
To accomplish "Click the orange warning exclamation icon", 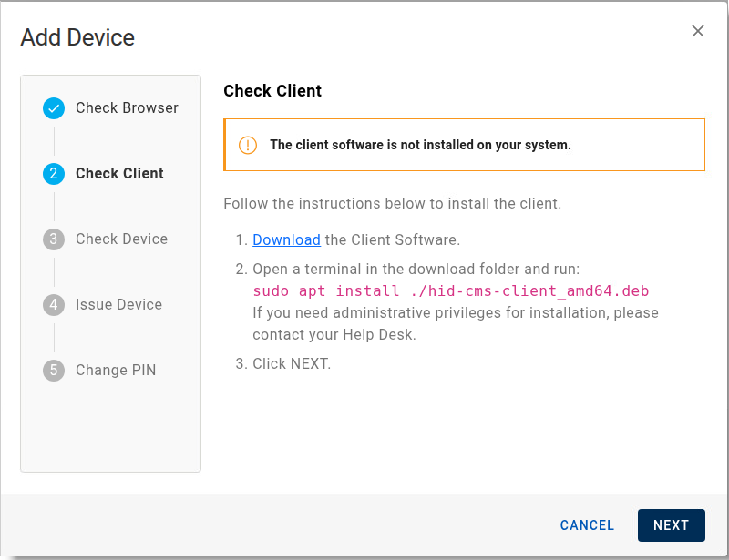I will tap(248, 145).
